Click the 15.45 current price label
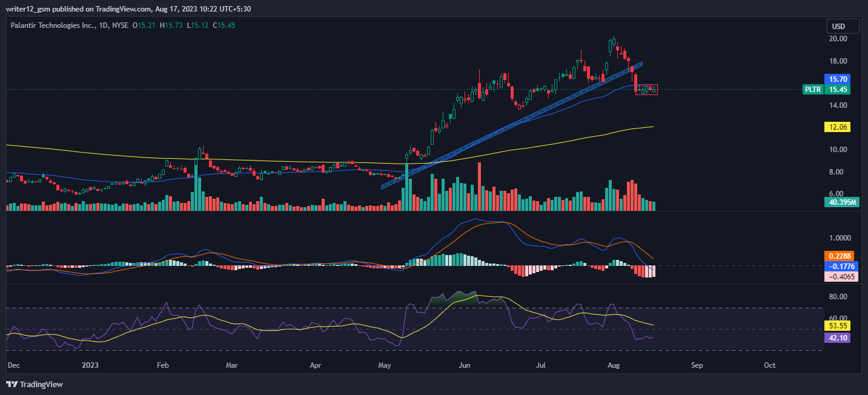This screenshot has height=395, width=868. [x=838, y=89]
